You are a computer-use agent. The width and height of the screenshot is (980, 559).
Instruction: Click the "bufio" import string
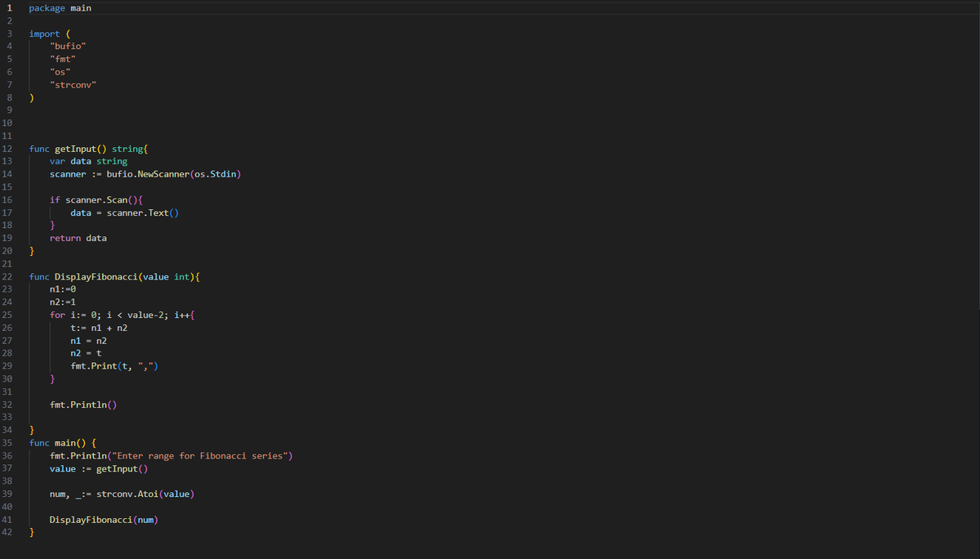67,46
